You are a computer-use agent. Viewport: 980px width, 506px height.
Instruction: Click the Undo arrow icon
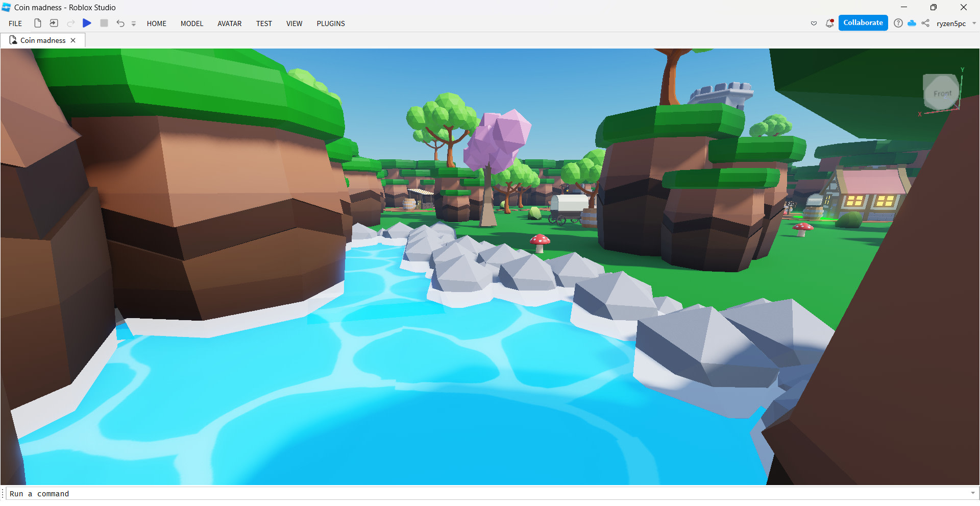120,23
